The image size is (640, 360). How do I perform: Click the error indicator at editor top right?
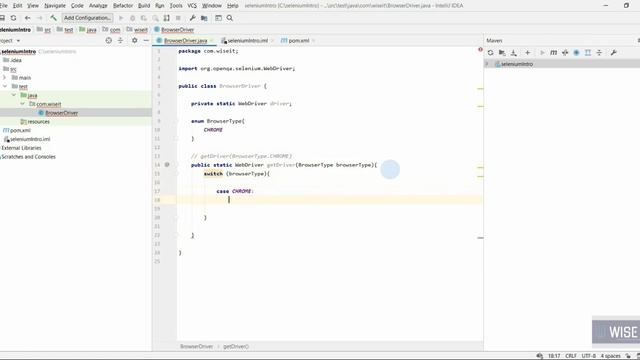480,50
